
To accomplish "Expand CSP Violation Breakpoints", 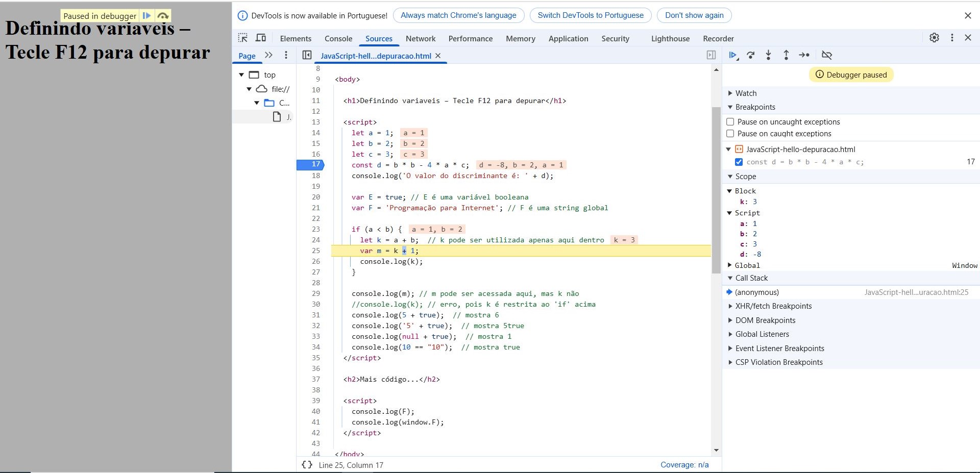I will pyautogui.click(x=730, y=362).
